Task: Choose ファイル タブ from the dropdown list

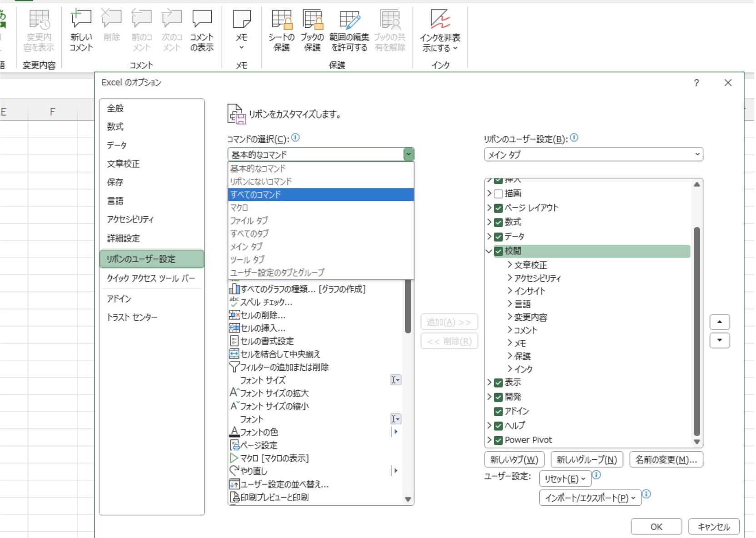Action: pyautogui.click(x=321, y=220)
